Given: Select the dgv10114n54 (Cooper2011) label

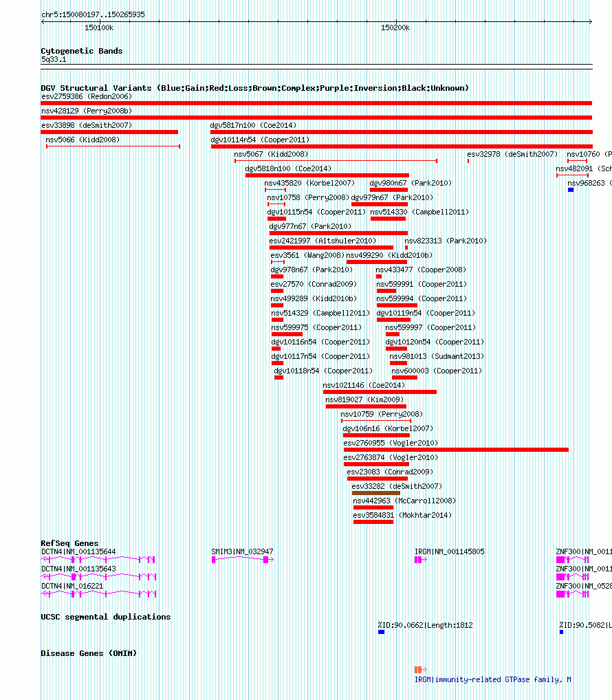Looking at the screenshot, I should coord(260,140).
